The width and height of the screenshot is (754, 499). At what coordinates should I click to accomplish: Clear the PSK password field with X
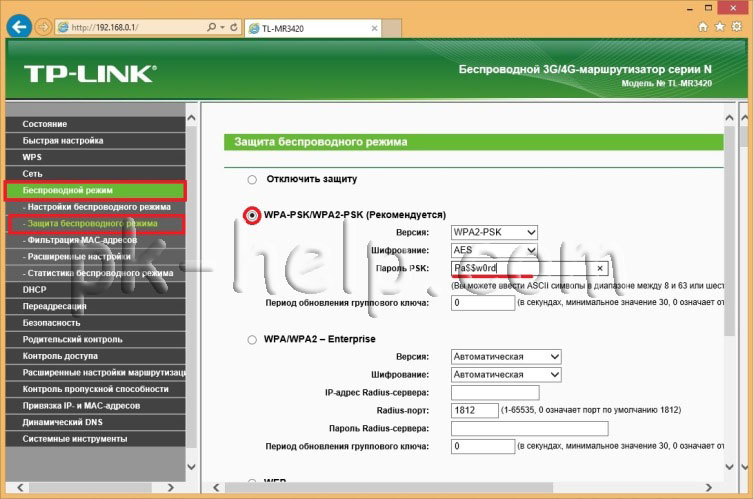pos(600,269)
